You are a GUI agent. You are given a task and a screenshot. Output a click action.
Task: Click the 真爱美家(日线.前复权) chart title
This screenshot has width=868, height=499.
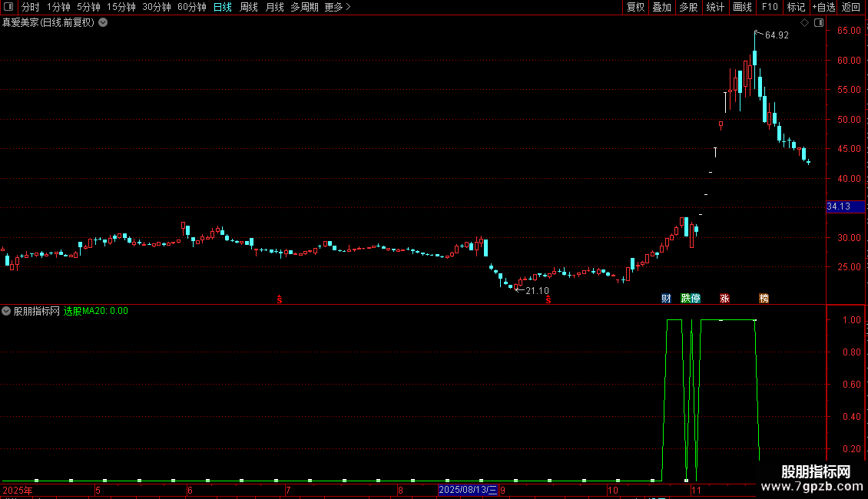[48, 23]
